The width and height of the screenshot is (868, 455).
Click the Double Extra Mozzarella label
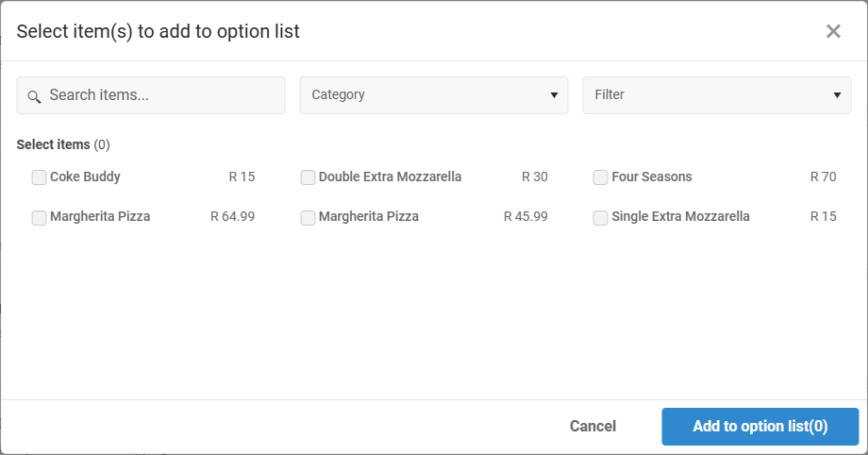click(390, 177)
